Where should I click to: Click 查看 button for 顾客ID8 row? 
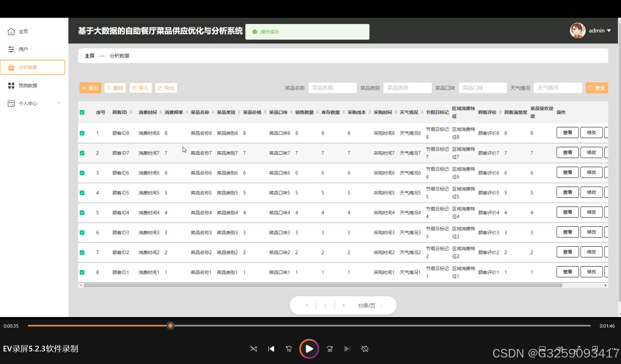(567, 133)
